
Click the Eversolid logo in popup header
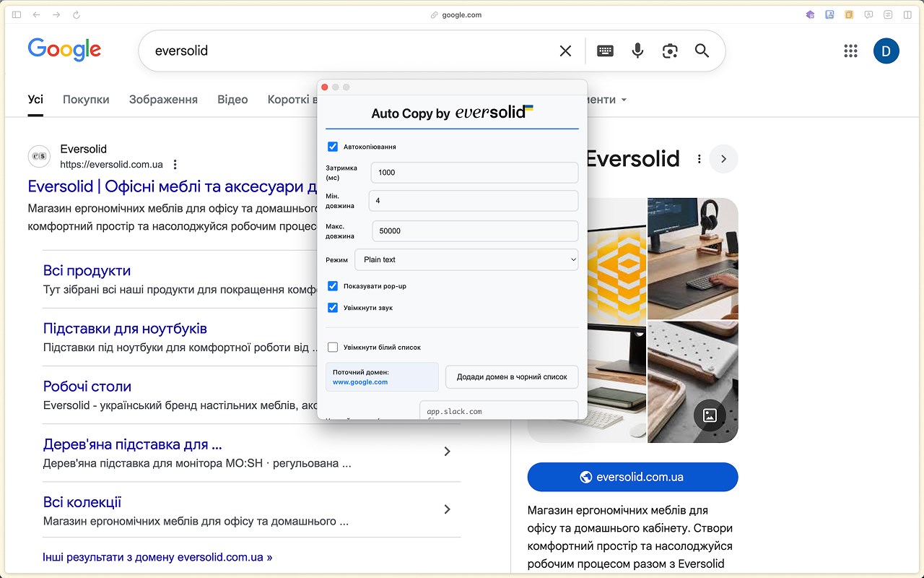coord(494,112)
